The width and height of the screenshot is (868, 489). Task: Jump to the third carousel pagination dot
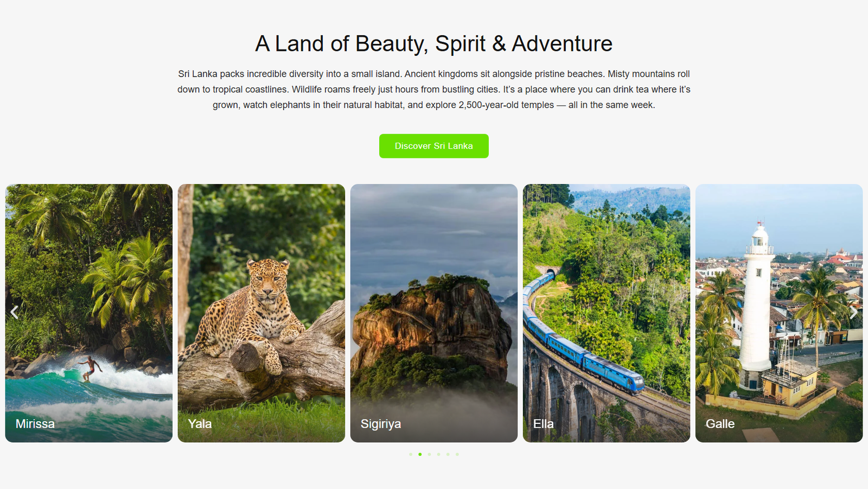[x=429, y=454]
